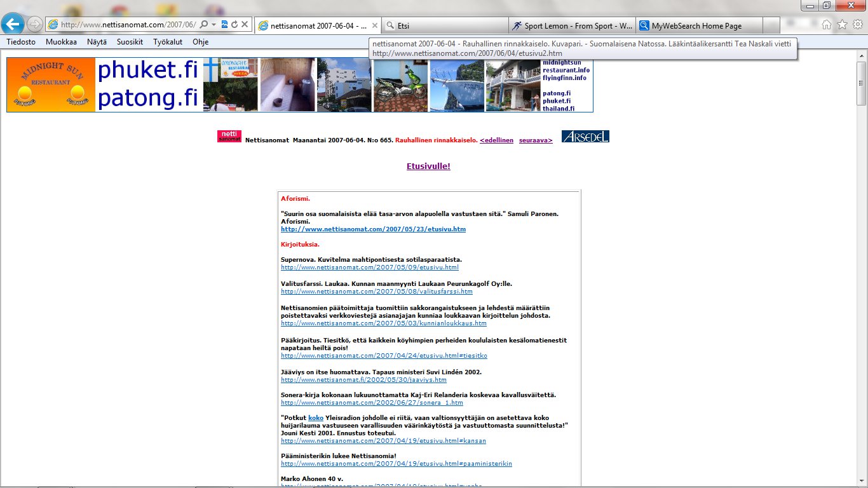The width and height of the screenshot is (868, 488).
Task: Open the Tiedosto menu
Action: point(21,42)
